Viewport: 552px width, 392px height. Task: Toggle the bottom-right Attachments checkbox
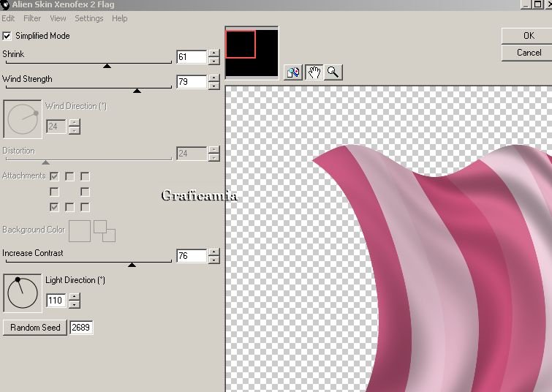85,207
